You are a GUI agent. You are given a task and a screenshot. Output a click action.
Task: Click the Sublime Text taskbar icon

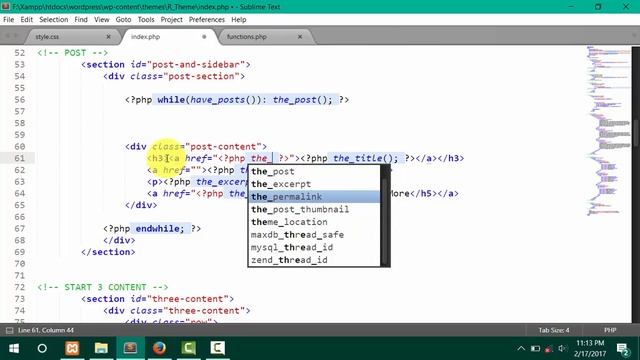click(130, 349)
